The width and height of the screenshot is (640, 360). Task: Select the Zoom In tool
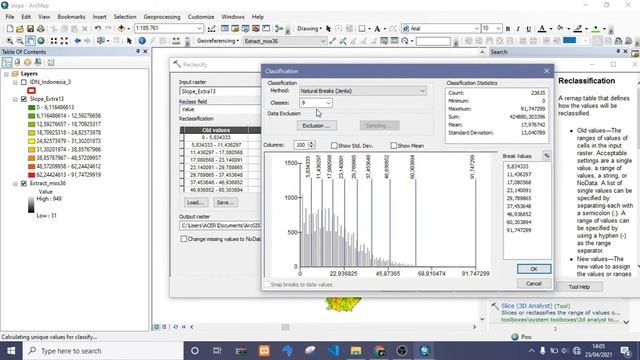[9, 41]
